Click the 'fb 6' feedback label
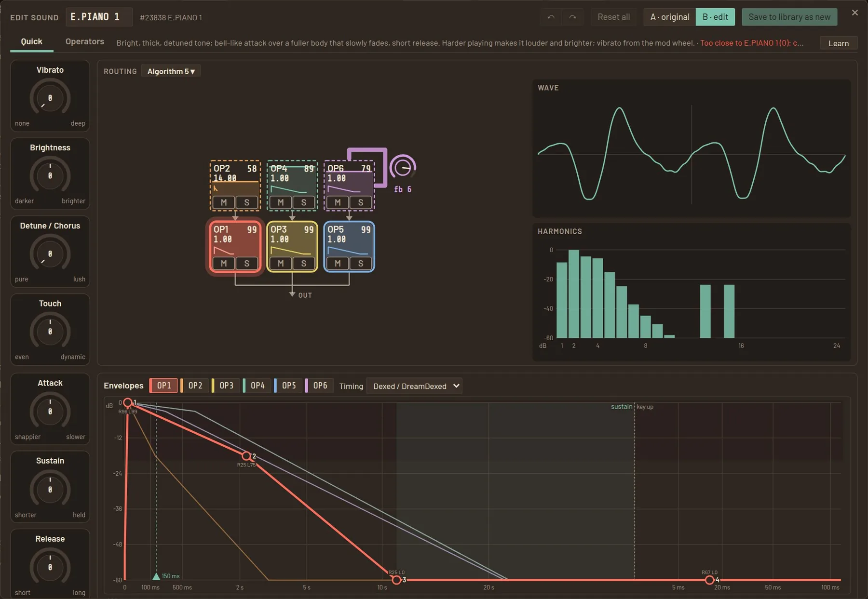Screen dimensions: 868x599 [x=403, y=189]
